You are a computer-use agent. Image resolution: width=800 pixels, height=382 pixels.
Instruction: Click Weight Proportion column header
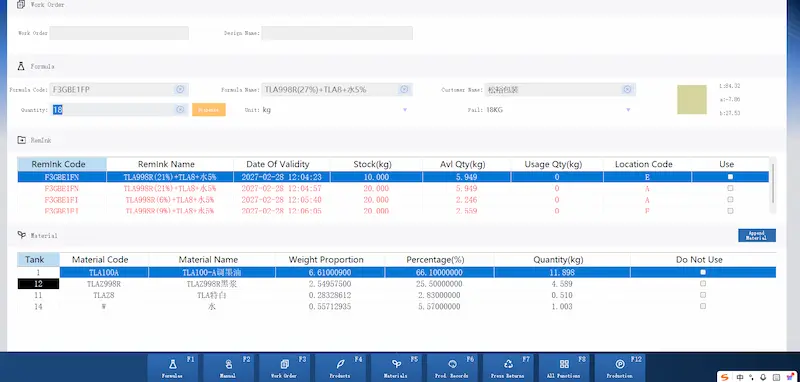click(x=330, y=260)
